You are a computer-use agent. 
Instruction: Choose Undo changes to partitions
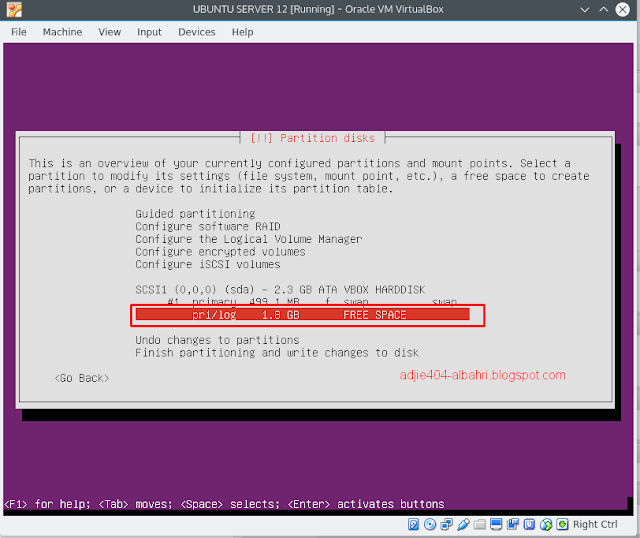[217, 340]
